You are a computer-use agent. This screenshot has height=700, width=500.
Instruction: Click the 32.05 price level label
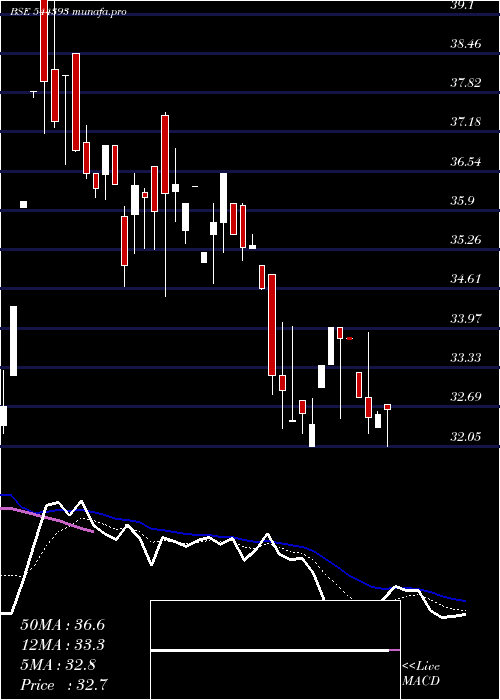coord(466,436)
